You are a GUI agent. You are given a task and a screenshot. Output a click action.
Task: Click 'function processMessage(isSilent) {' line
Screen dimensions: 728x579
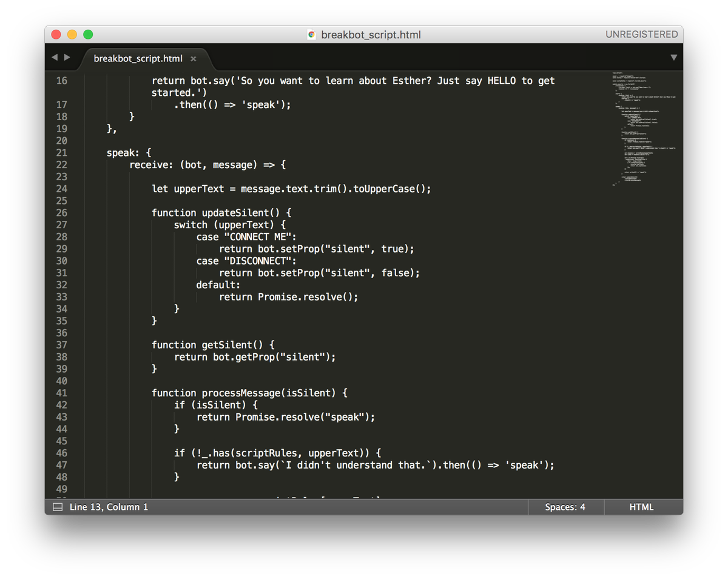pyautogui.click(x=249, y=393)
